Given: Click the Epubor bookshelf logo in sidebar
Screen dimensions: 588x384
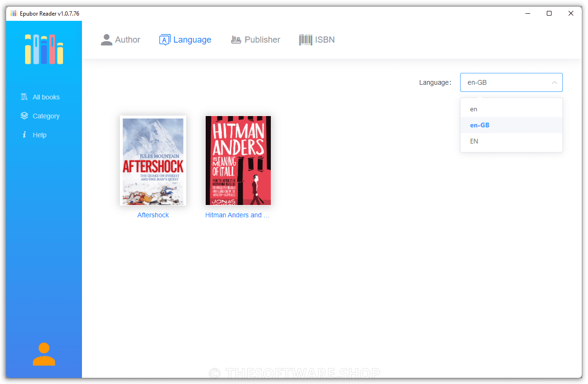Looking at the screenshot, I should 44,49.
